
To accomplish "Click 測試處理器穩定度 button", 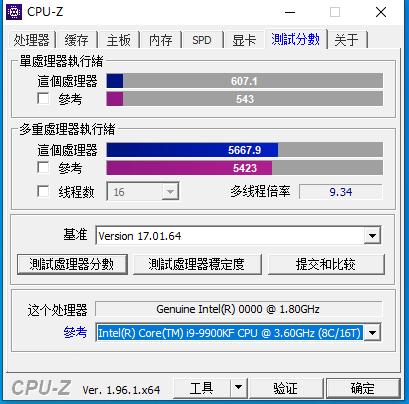I will [x=197, y=264].
